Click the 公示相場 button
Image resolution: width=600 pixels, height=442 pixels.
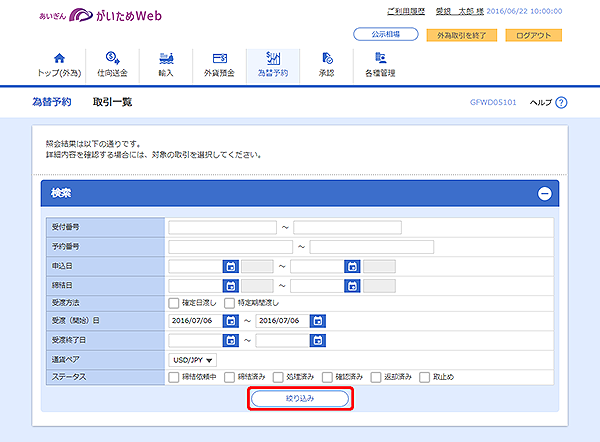386,34
